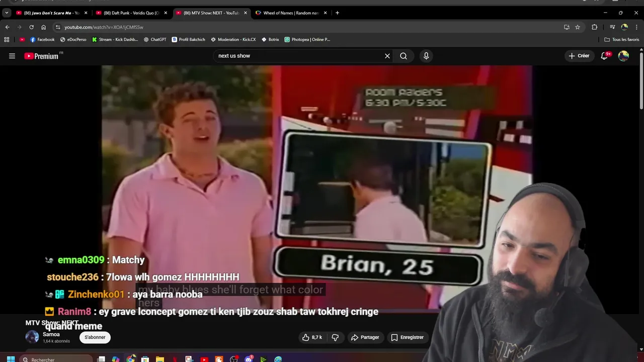Open the Stream - Kick Dashboard bookmark

[115, 39]
